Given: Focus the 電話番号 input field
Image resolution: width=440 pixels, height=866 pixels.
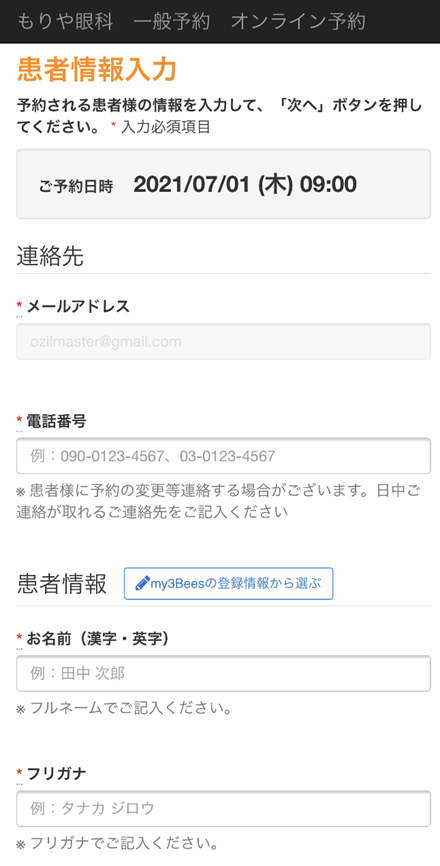Looking at the screenshot, I should (223, 456).
